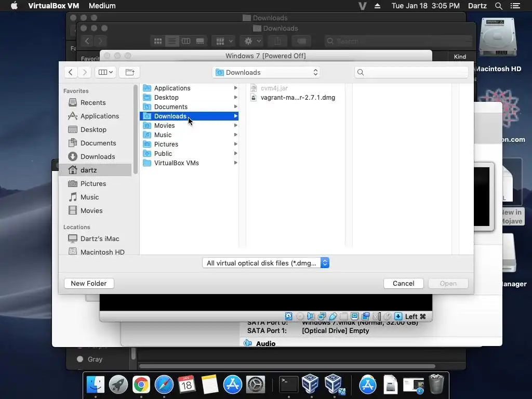
Task: Go back in the file dialog
Action: [71, 72]
